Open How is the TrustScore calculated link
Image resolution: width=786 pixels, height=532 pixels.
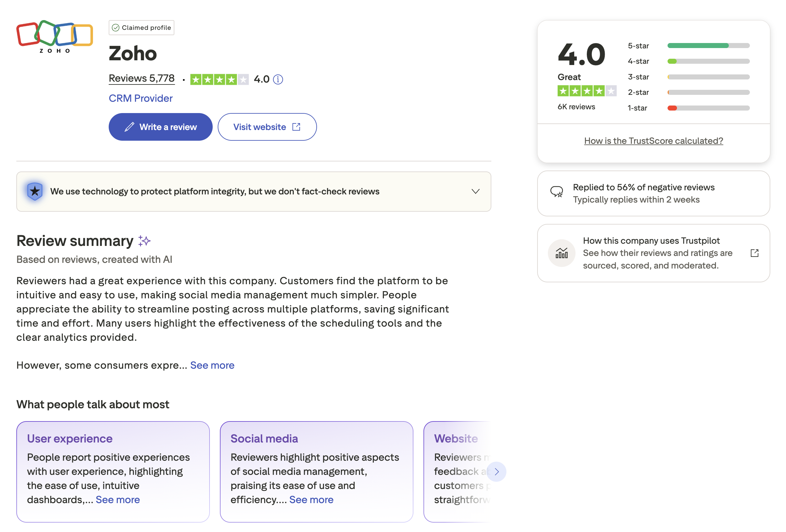[x=653, y=140]
